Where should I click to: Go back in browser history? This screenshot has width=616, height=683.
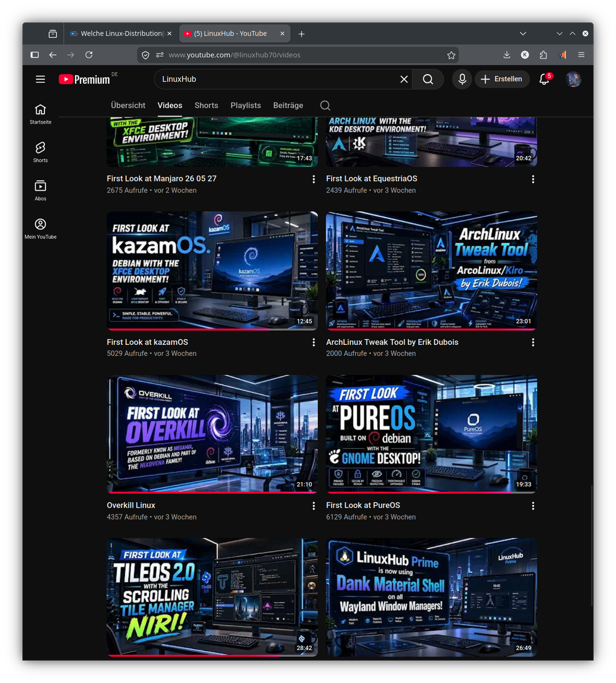(53, 55)
